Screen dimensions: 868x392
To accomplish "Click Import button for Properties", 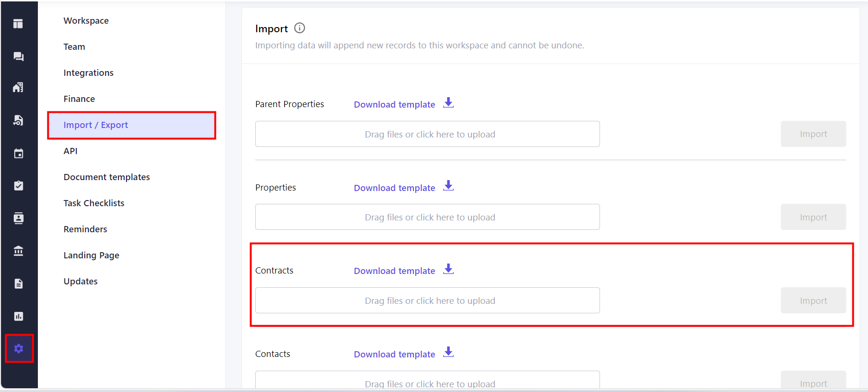I will tap(813, 217).
